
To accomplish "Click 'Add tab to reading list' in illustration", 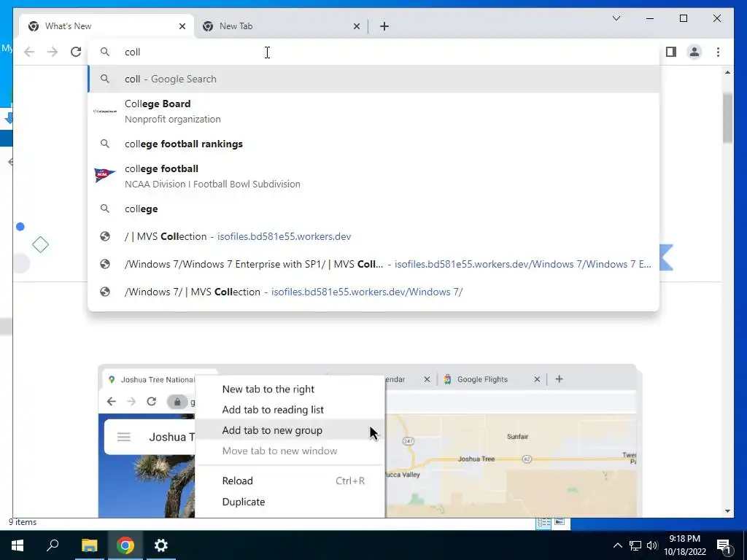I will pyautogui.click(x=273, y=410).
